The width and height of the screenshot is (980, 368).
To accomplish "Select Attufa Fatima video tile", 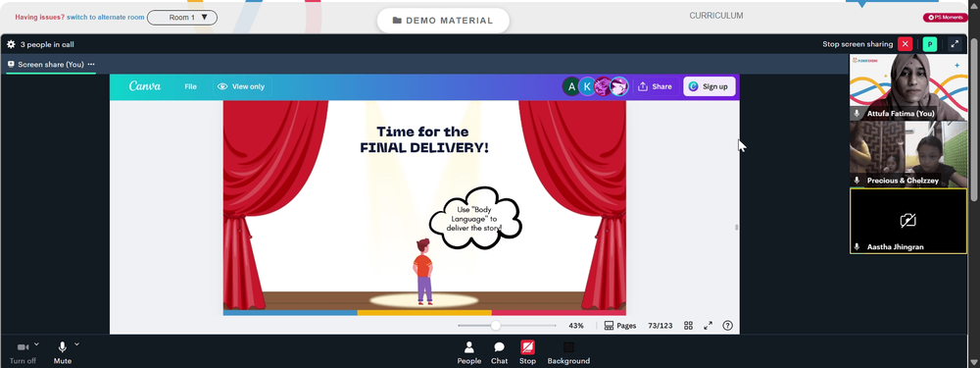I will [908, 87].
